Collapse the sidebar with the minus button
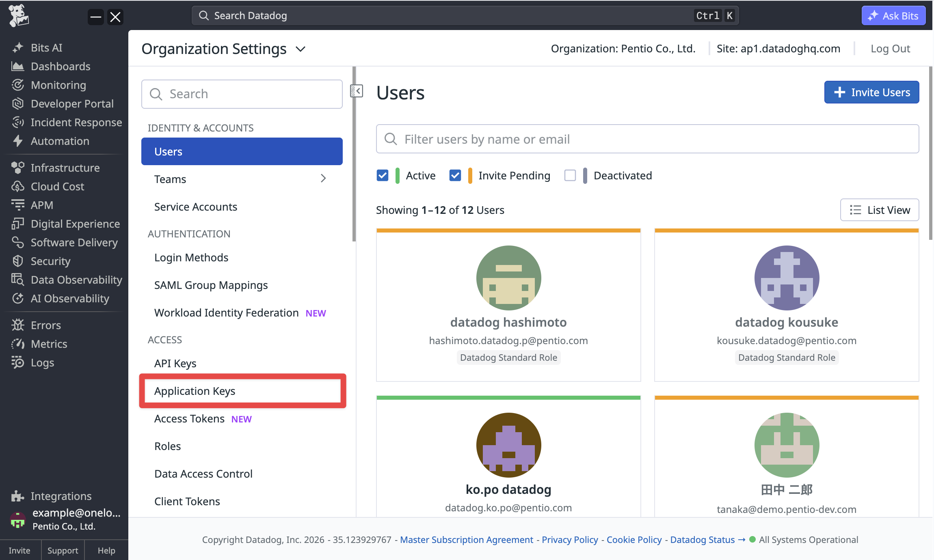The image size is (934, 560). click(96, 17)
